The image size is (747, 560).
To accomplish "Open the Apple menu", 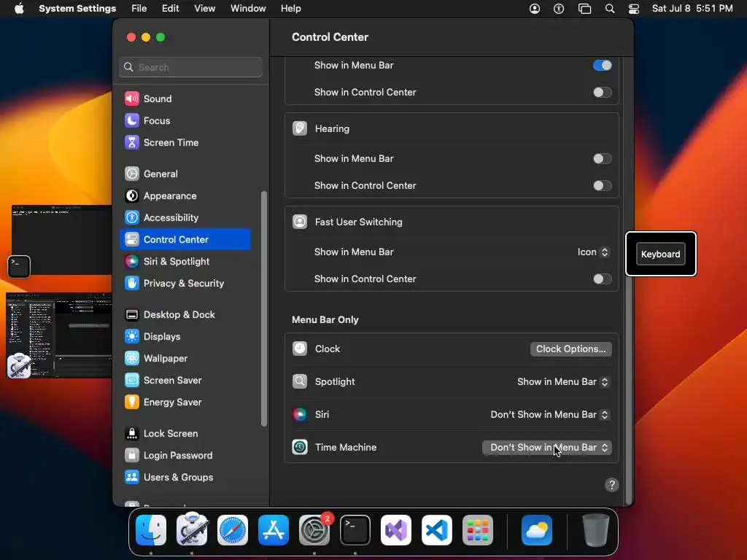I will [19, 9].
